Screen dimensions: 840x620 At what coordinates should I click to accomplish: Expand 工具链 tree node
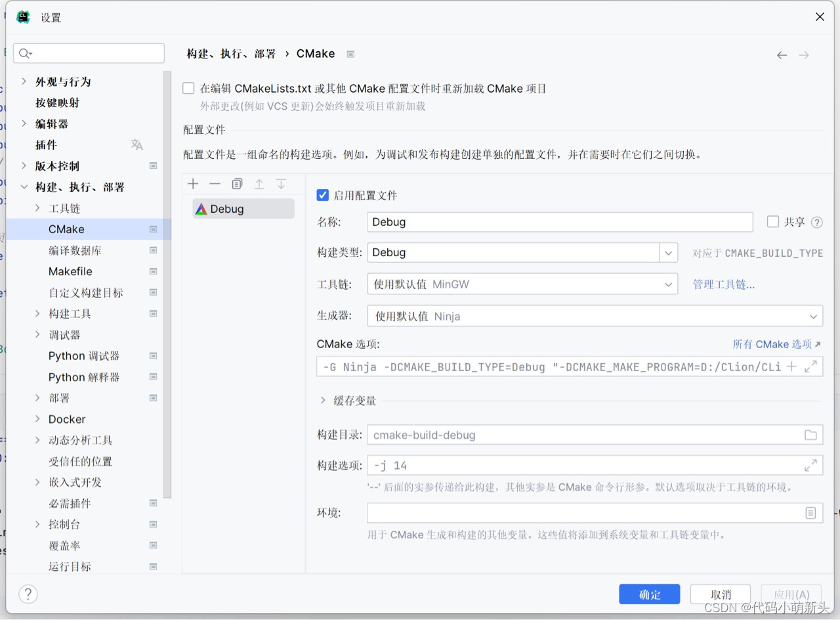tap(37, 208)
